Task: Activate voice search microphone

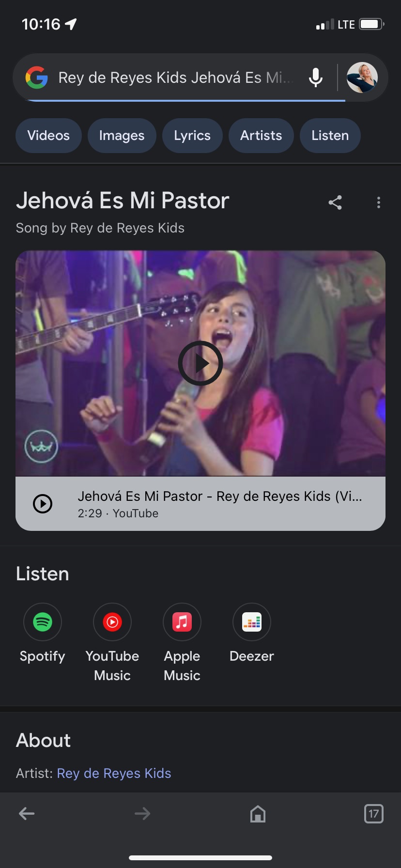Action: click(316, 77)
